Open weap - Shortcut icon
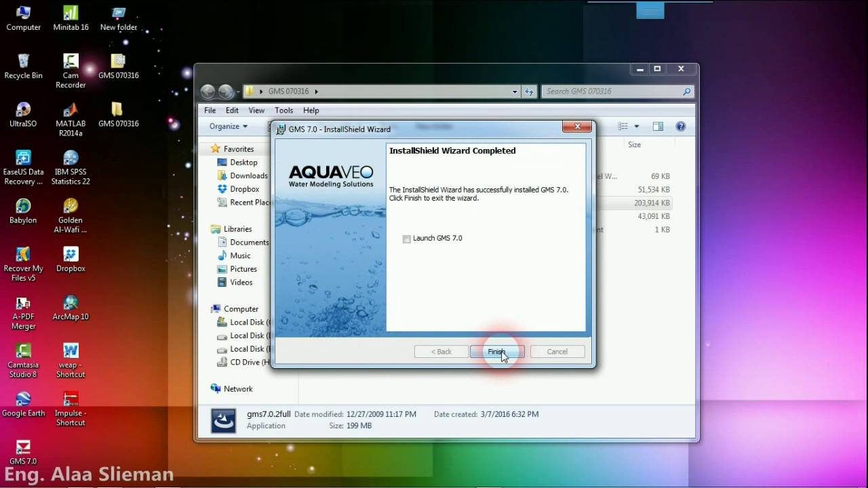 click(x=71, y=359)
